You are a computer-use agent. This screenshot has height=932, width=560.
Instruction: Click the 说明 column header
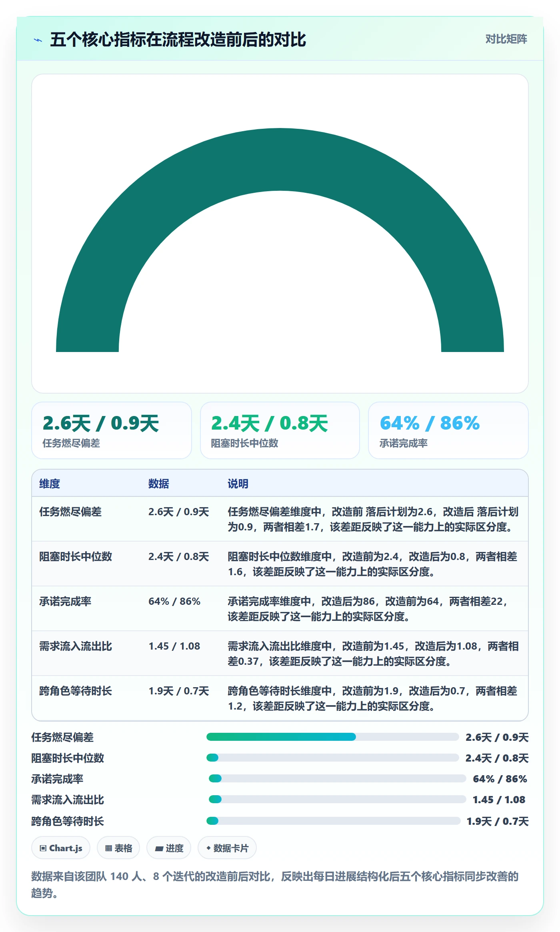(238, 484)
